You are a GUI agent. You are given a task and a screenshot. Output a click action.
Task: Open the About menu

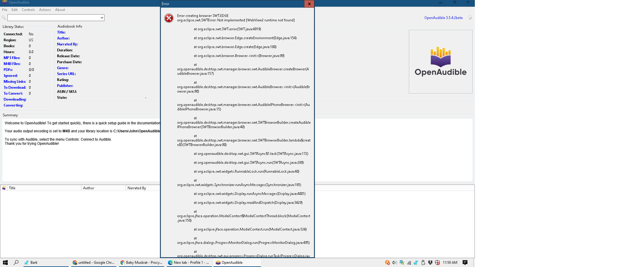coord(60,10)
